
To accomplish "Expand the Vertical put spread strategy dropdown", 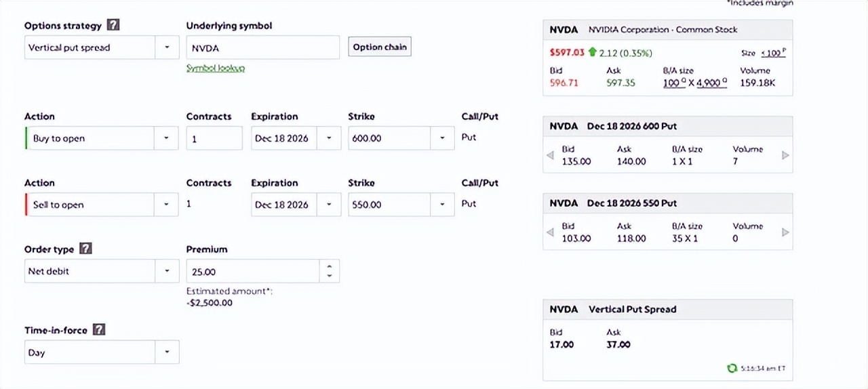I will [102, 47].
